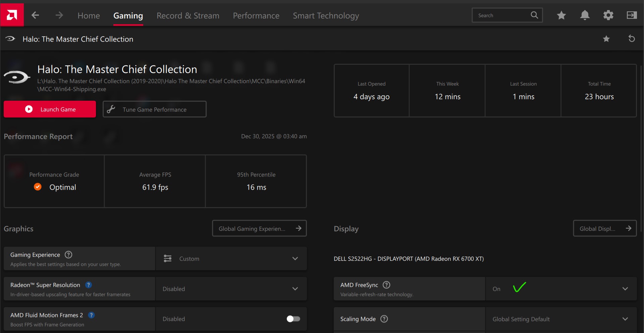The width and height of the screenshot is (644, 333).
Task: Click the Optimal grade check icon
Action: pos(38,187)
